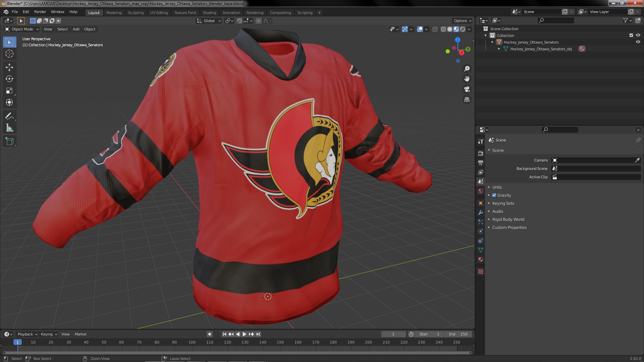Select the Measure tool
The image size is (644, 362).
pos(9,128)
